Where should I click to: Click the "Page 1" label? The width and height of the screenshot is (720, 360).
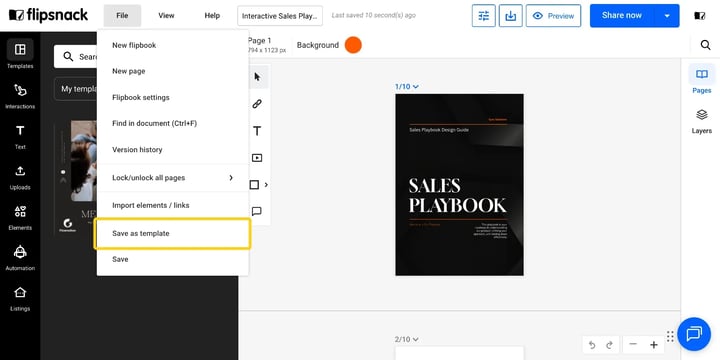[259, 40]
